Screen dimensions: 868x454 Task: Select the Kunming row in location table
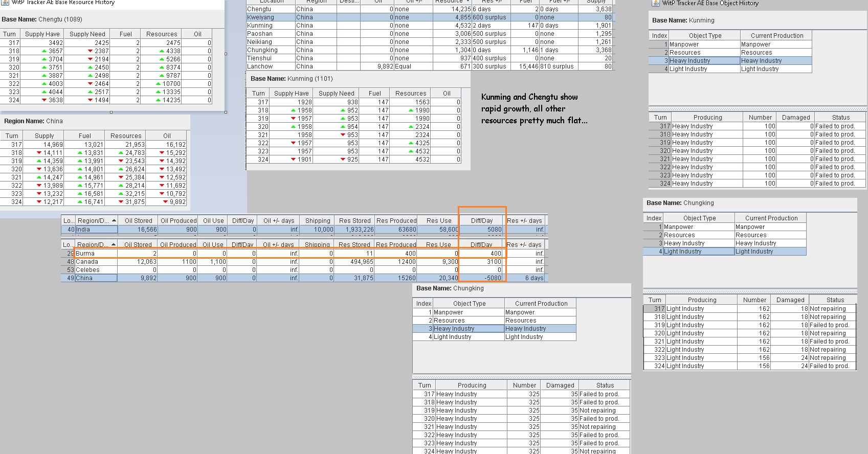(430, 26)
